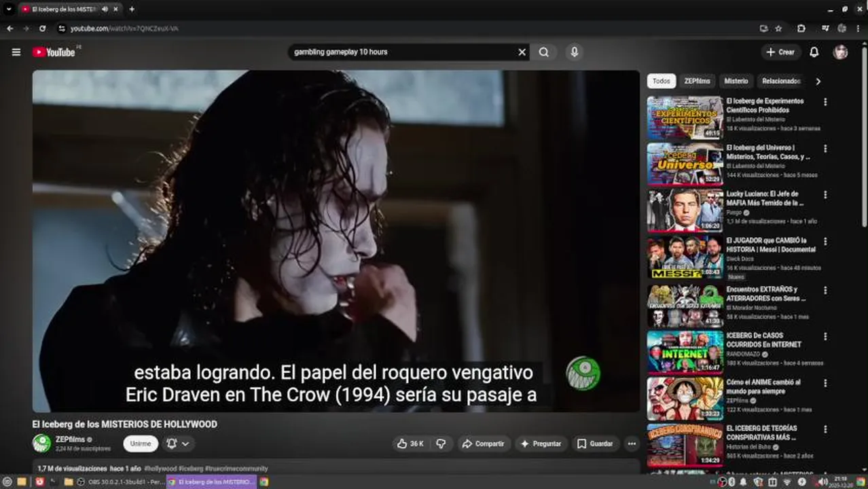
Task: Open the ICEBERG De CASOS INTERNET thumbnail
Action: (x=685, y=352)
